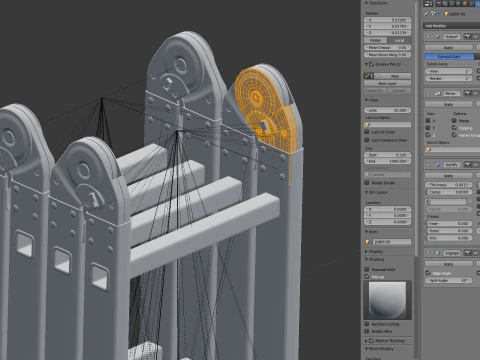
Task: Collapse the Item panel
Action: [366, 232]
